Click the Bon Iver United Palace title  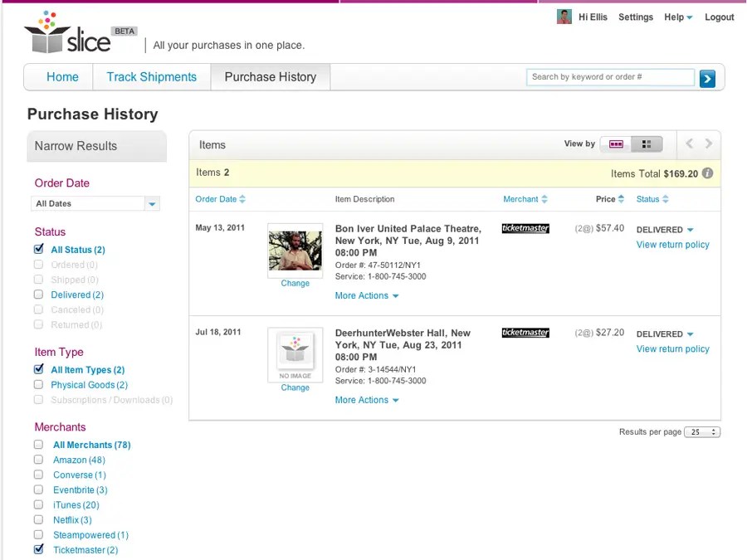click(408, 241)
